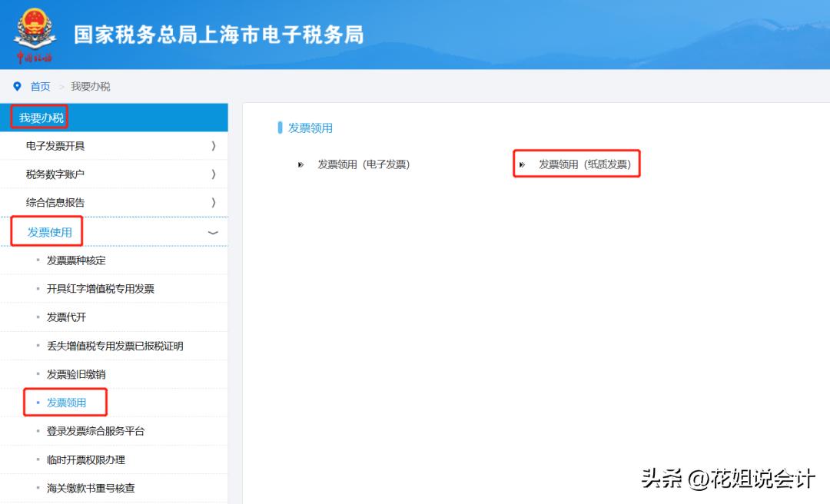Select the 我要办税 menu header
Screen dimensions: 830x504
[42, 116]
